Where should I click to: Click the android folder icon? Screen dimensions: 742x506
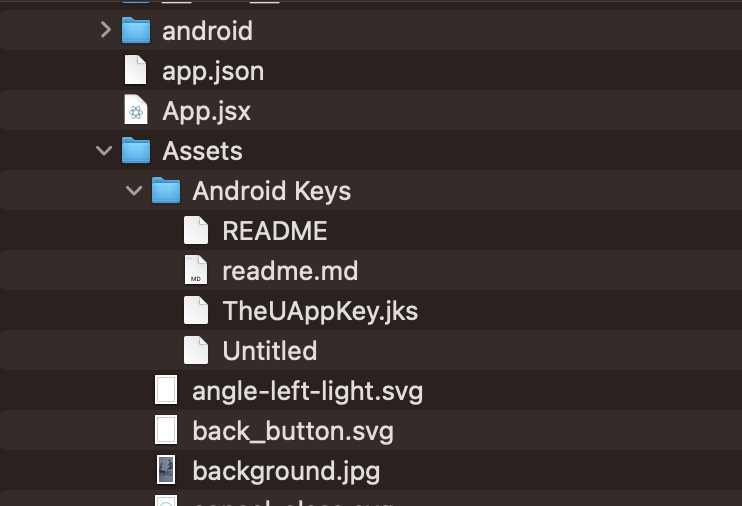point(135,31)
